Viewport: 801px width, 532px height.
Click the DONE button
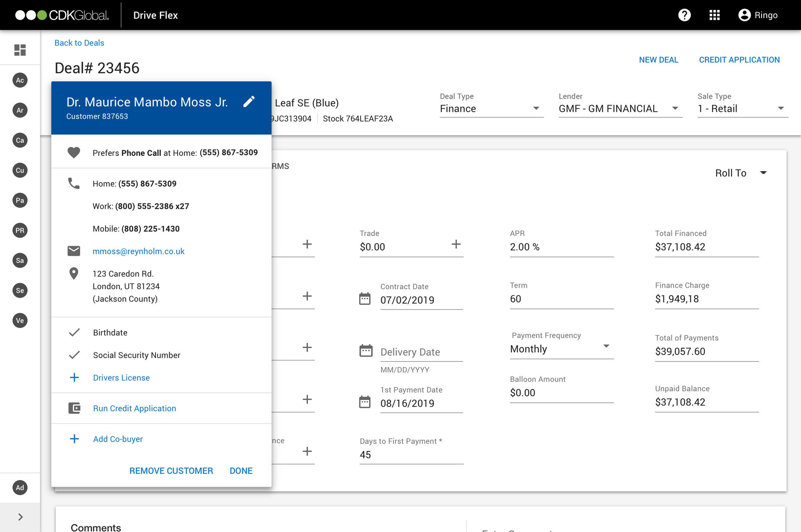241,470
